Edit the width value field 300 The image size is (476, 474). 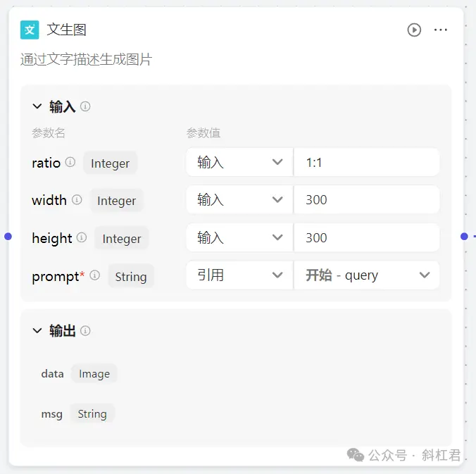coord(367,200)
